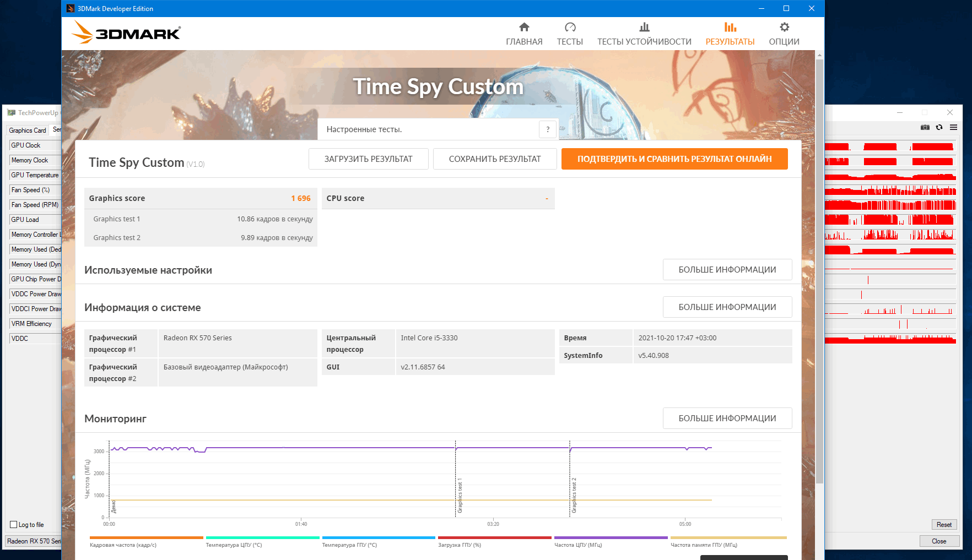Toggle Частота ЦПУ legend purple swatch
The image size is (972, 560).
coord(611,537)
